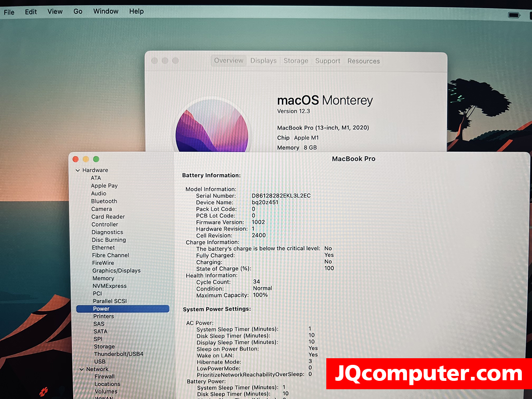Viewport: 532px width, 399px height.
Task: Click the Firmware Version value 1002
Action: pyautogui.click(x=258, y=222)
